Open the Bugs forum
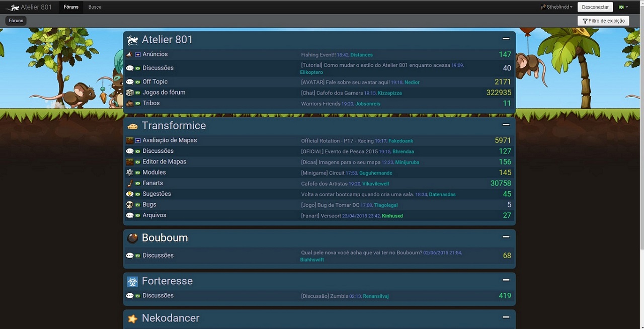 pos(149,205)
